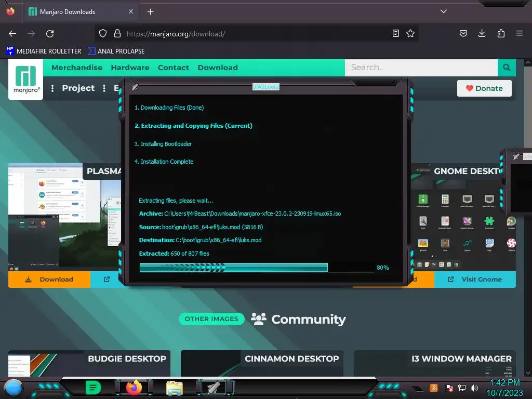The height and width of the screenshot is (399, 532).
Task: Click the website Search field
Action: pyautogui.click(x=421, y=68)
